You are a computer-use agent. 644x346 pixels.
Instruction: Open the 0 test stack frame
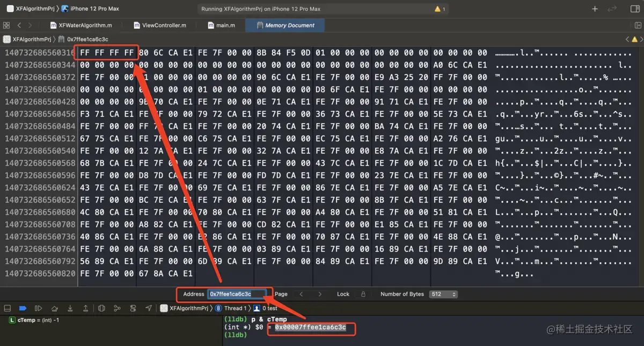point(266,308)
